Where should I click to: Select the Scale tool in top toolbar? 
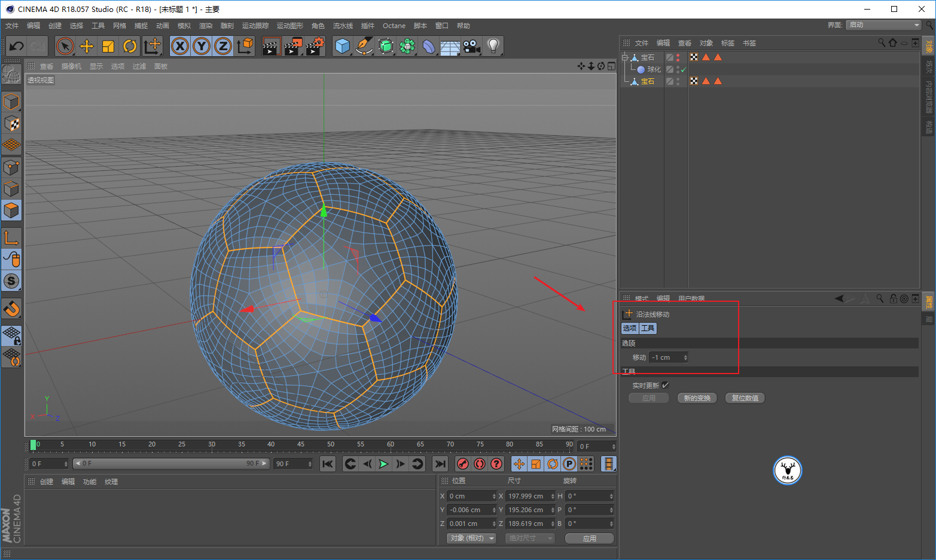108,46
